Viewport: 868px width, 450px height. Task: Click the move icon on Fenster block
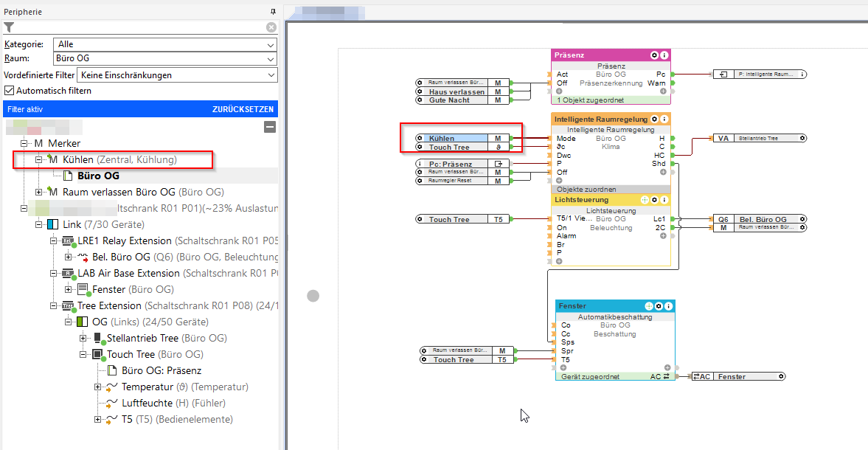(649, 306)
